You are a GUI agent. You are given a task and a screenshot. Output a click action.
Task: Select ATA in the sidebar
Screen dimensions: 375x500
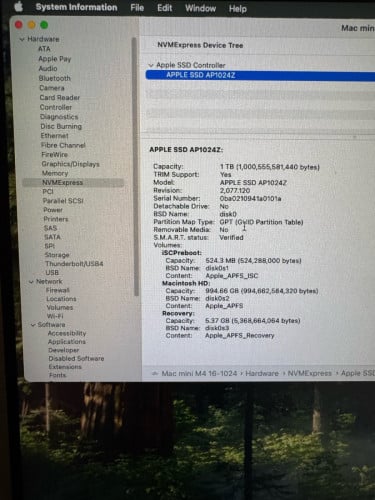pos(44,49)
